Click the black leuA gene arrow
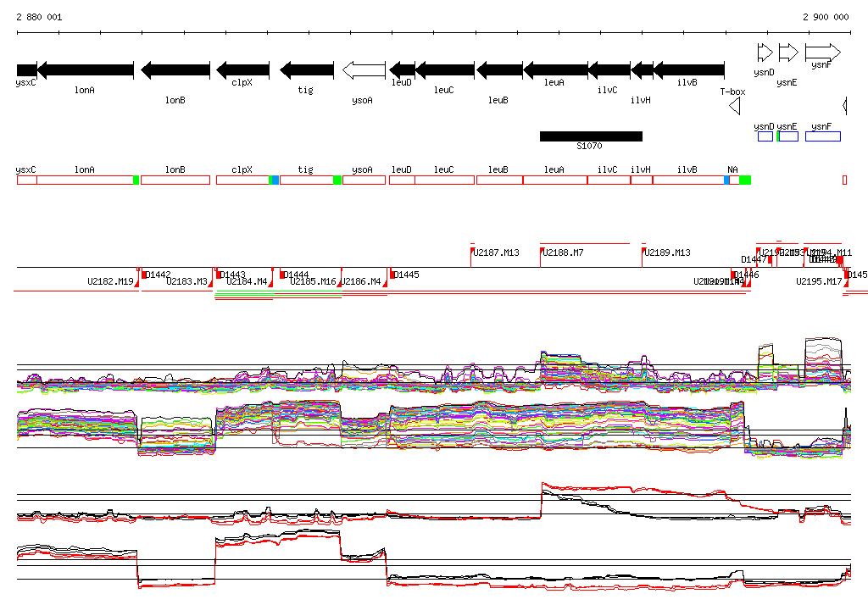The height and width of the screenshot is (605, 868). point(555,70)
